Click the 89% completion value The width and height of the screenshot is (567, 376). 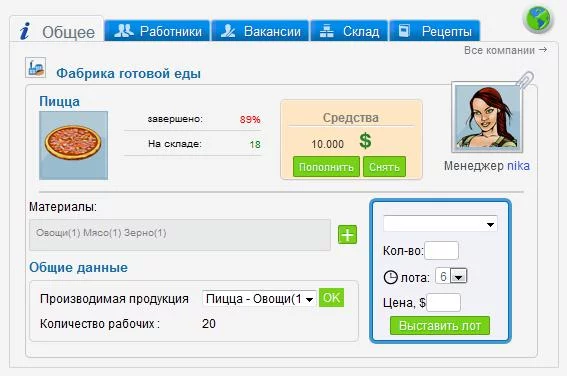pos(250,119)
